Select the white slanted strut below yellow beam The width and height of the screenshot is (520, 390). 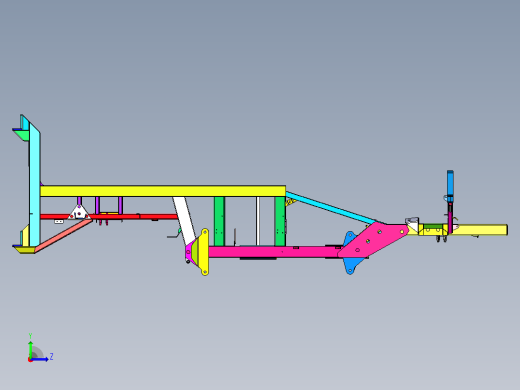click(x=184, y=219)
